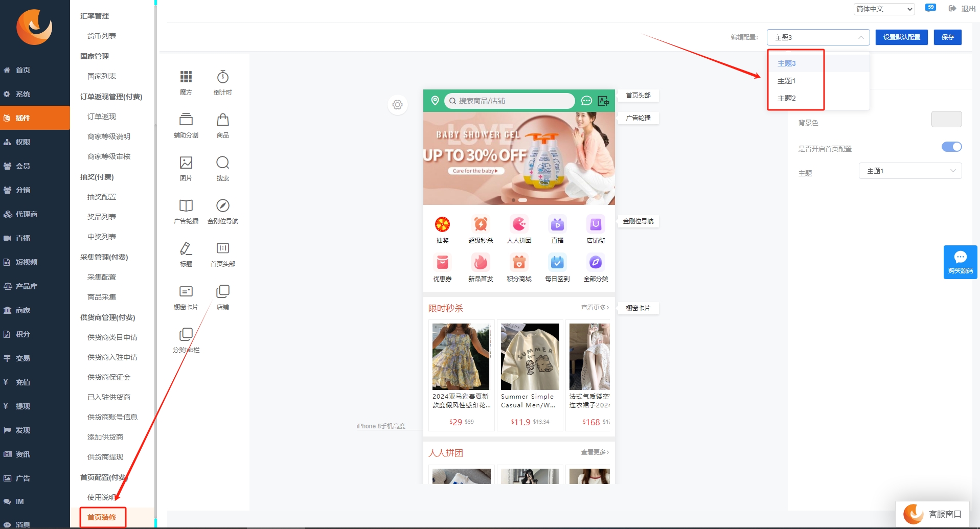This screenshot has height=529, width=980.
Task: Add the 广告轮播 carousel component
Action: click(186, 212)
